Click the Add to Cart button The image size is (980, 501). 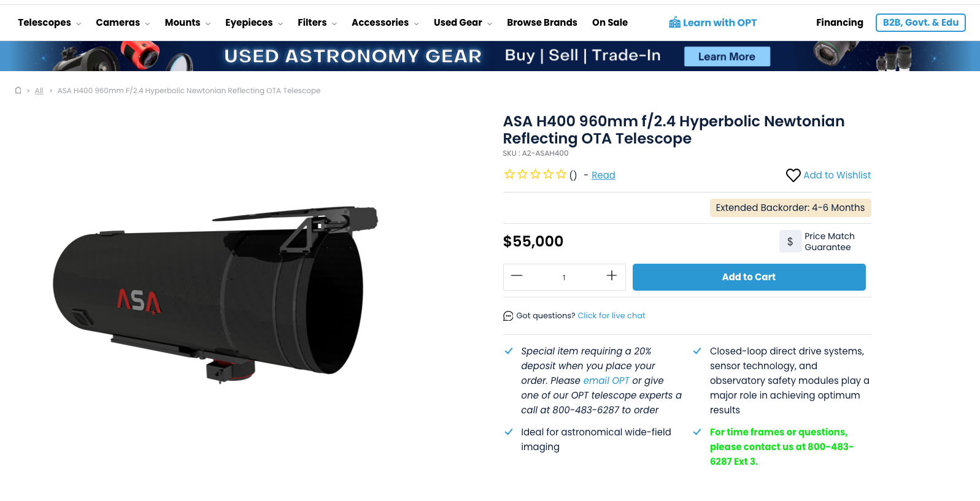(749, 277)
